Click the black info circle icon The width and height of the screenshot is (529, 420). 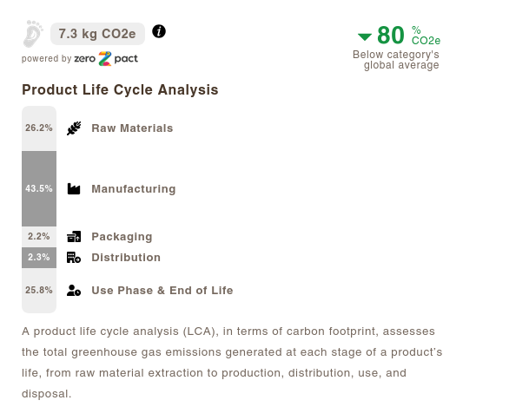click(159, 31)
